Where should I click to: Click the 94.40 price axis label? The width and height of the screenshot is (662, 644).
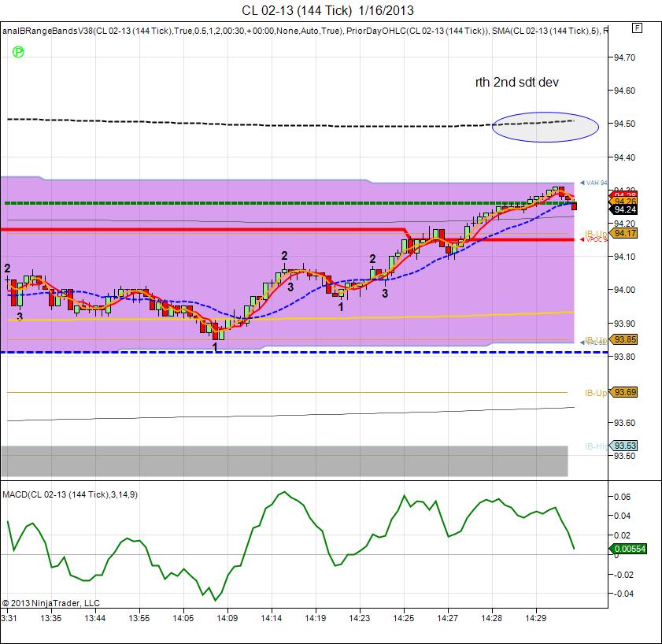624,157
